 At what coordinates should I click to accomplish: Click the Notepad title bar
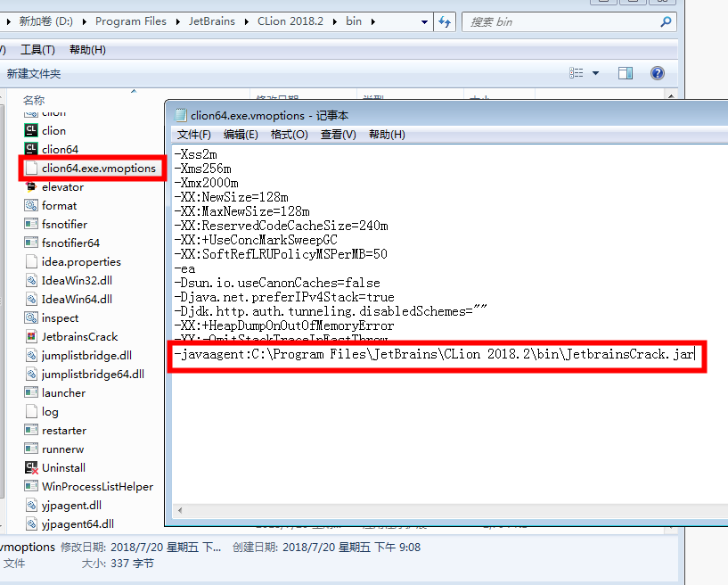447,115
